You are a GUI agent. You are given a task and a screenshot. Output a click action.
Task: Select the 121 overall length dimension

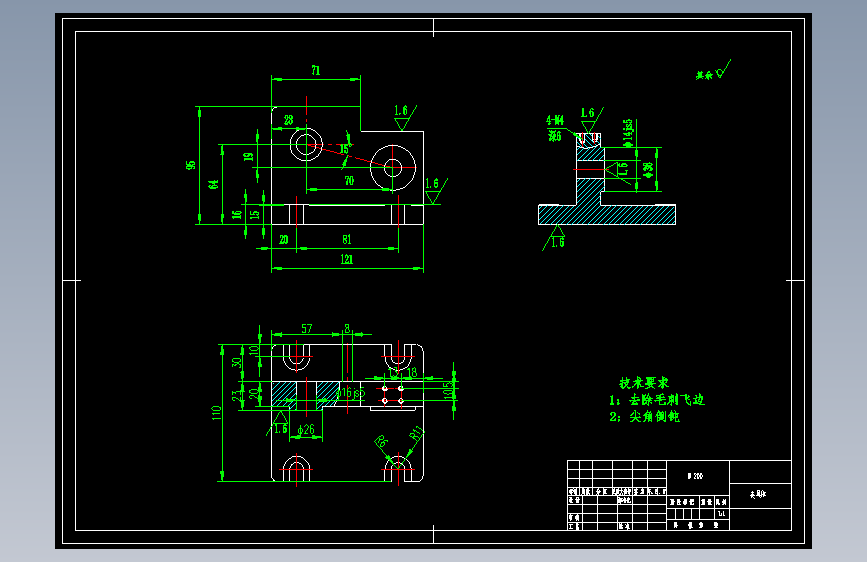347,259
